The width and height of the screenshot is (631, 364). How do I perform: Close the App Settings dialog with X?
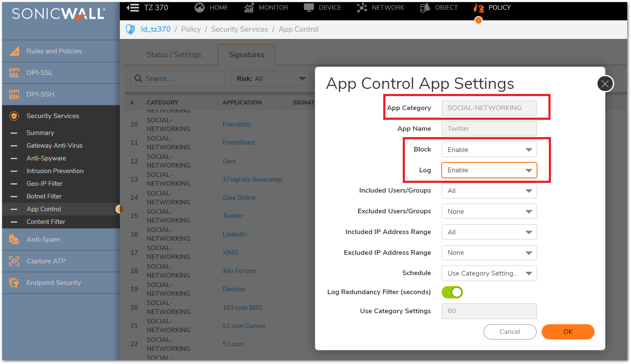(605, 84)
